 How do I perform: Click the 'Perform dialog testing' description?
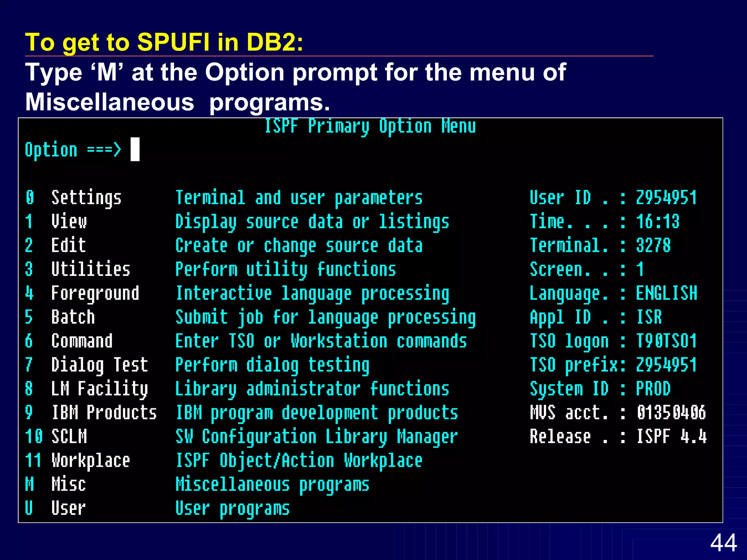[x=272, y=366]
